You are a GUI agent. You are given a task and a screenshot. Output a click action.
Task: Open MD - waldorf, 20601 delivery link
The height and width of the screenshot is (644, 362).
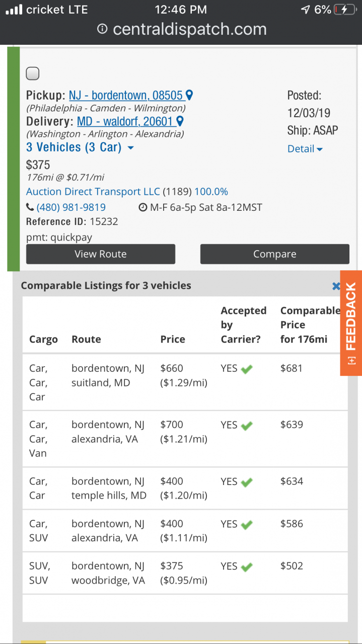click(x=125, y=121)
